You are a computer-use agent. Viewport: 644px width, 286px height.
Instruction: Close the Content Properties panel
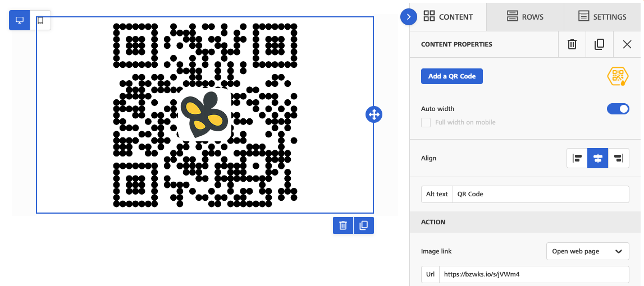click(x=627, y=44)
